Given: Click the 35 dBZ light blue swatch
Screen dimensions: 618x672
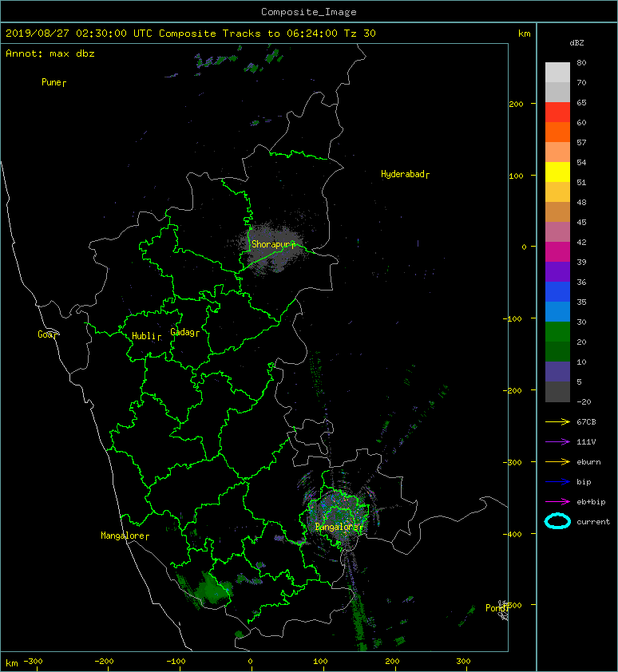Looking at the screenshot, I should pyautogui.click(x=557, y=311).
